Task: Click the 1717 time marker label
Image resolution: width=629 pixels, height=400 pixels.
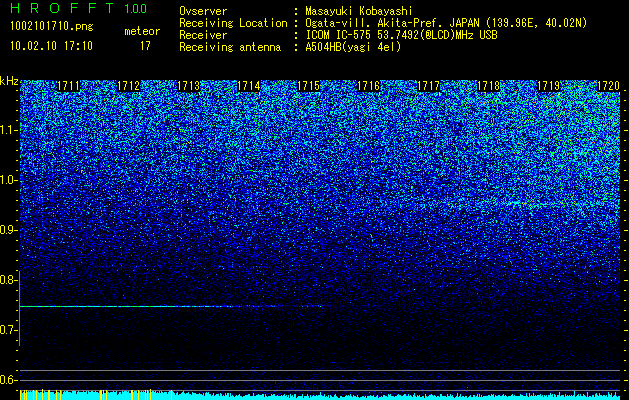Action: [x=429, y=86]
